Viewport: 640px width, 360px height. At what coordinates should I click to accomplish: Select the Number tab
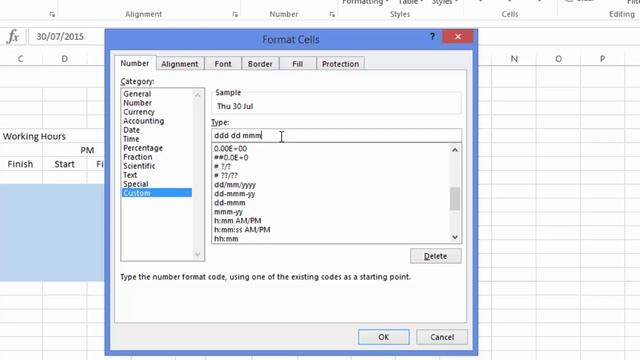(135, 63)
